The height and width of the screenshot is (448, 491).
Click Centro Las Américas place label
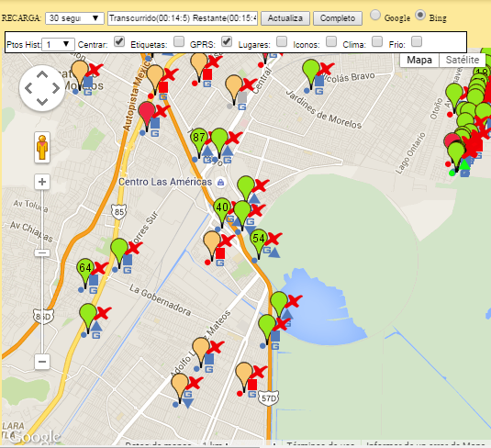pyautogui.click(x=165, y=182)
